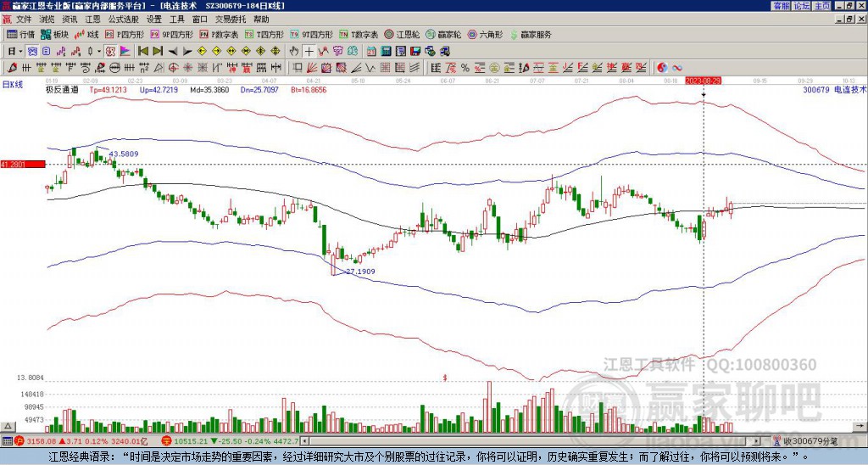868x465 pixels.
Task: Click the yin-yang taiji icon
Action: point(662,68)
